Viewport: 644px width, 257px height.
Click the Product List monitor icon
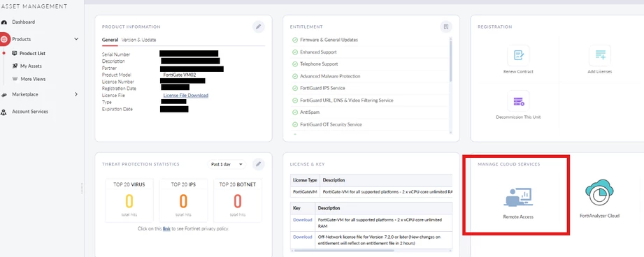(15, 53)
